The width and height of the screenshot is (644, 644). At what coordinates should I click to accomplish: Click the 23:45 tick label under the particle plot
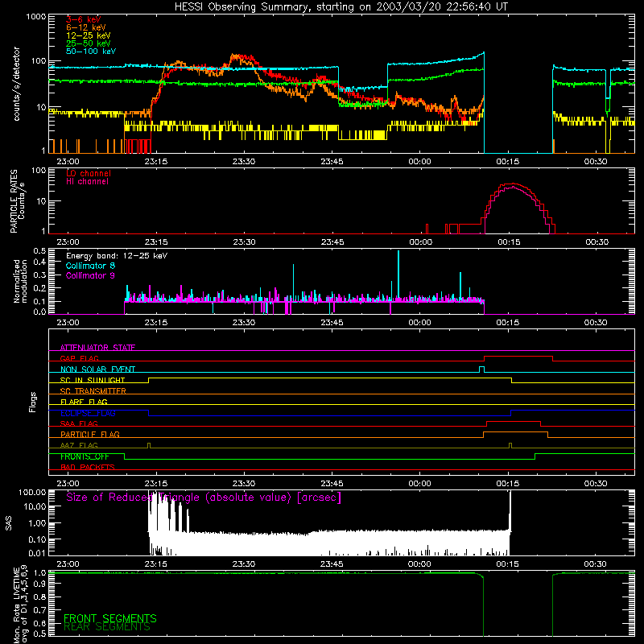[332, 242]
